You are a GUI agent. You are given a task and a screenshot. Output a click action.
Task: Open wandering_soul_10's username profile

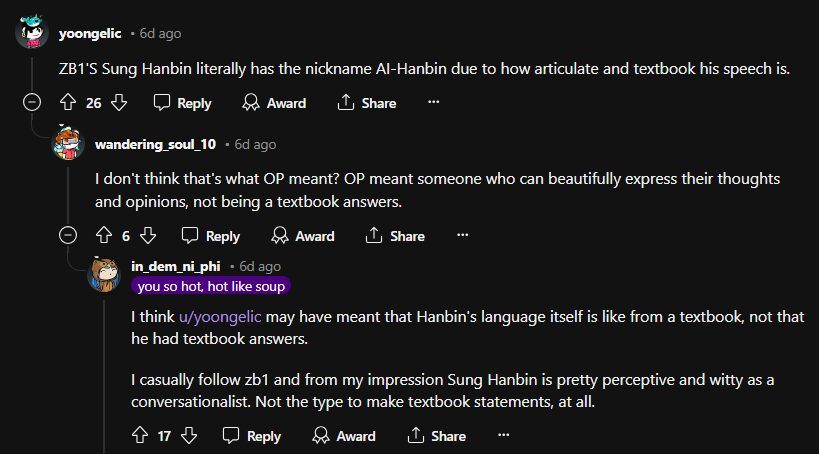155,144
